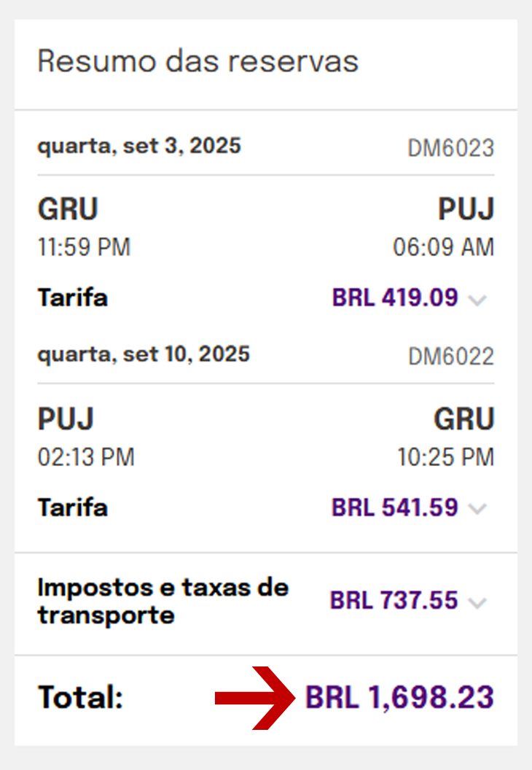The width and height of the screenshot is (532, 770).
Task: Click the return date quarta, set 10, 2025
Action: coord(144,354)
